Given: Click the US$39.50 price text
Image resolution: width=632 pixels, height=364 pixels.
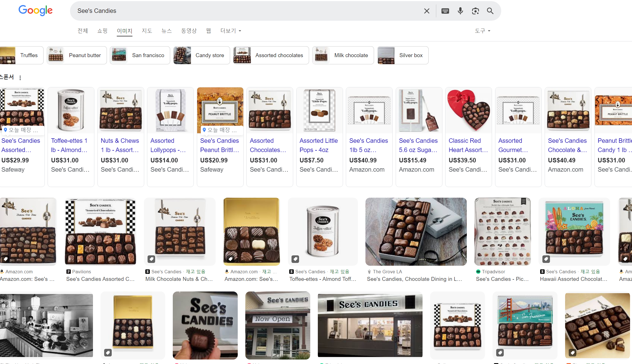Looking at the screenshot, I should [462, 160].
